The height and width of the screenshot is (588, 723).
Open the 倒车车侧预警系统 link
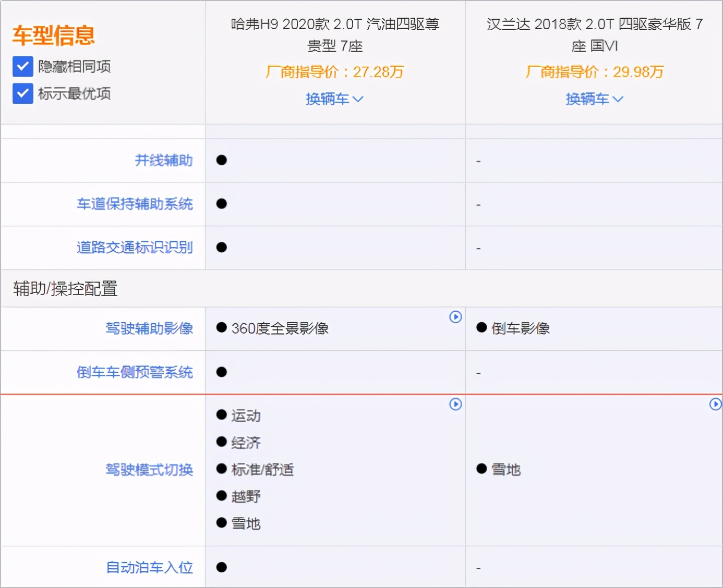[x=135, y=372]
